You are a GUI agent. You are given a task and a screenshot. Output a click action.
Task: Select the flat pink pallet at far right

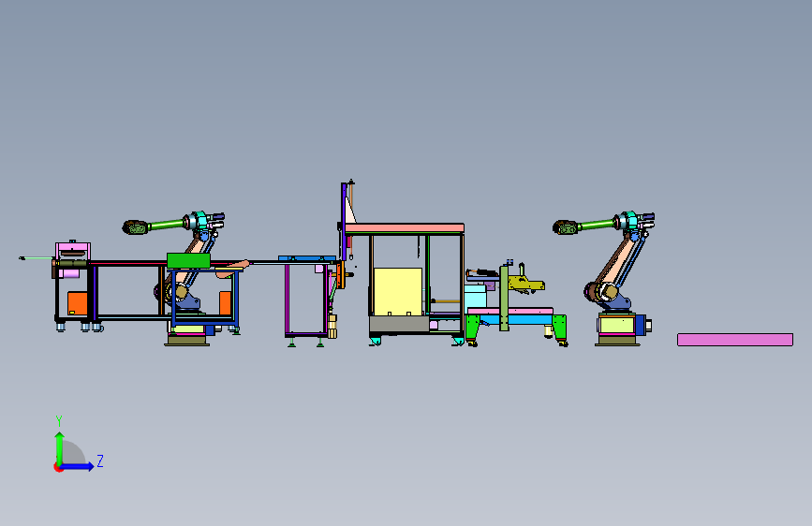pyautogui.click(x=735, y=340)
